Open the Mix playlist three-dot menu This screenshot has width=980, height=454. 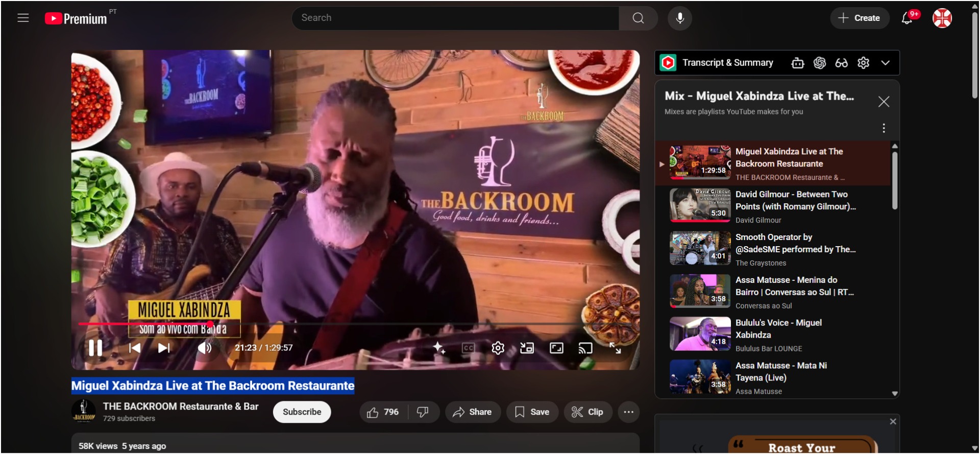[884, 128]
